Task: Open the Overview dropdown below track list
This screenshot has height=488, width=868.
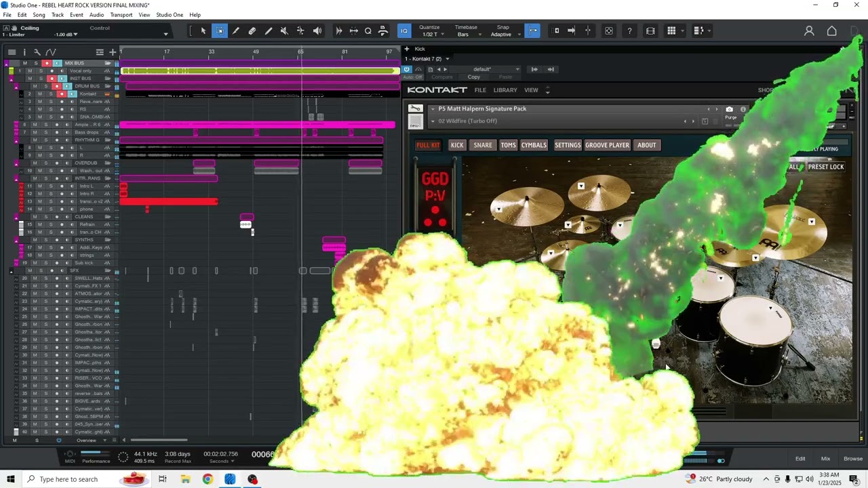Action: [90, 441]
